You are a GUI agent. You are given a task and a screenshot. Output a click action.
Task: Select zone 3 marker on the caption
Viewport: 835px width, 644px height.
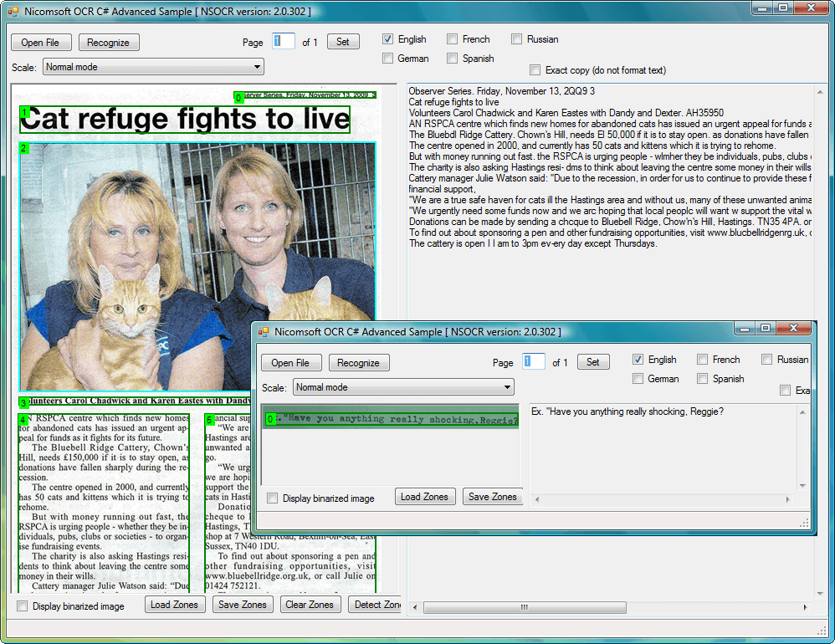tap(23, 403)
